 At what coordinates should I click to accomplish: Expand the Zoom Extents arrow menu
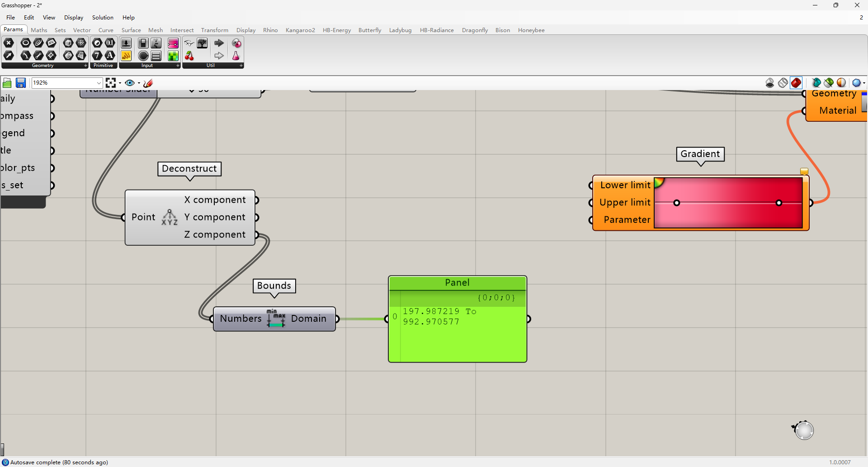(x=120, y=83)
